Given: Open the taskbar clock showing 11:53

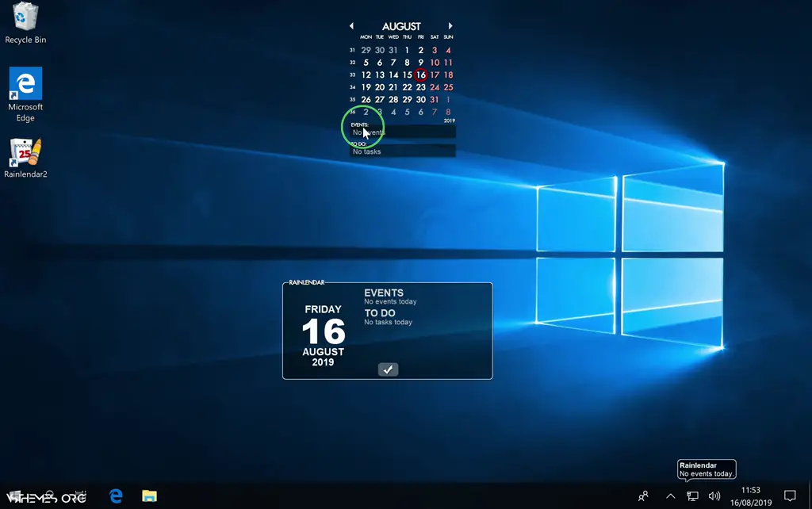Looking at the screenshot, I should point(750,496).
